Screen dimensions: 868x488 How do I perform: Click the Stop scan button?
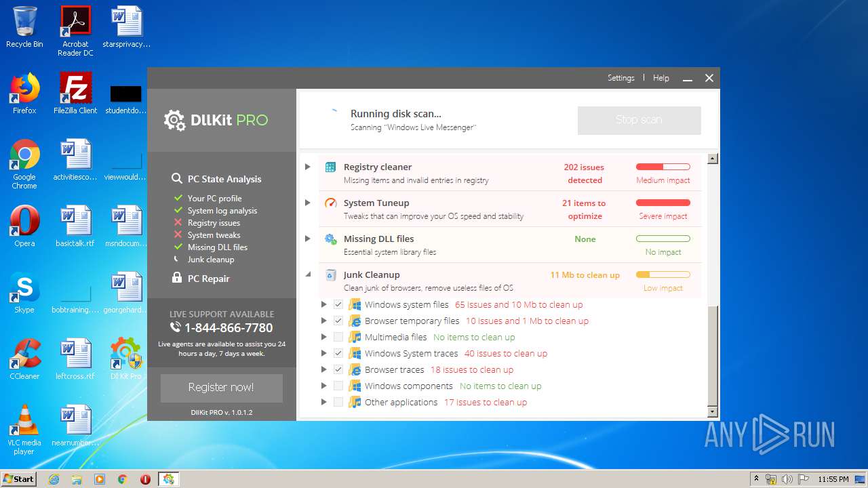639,120
